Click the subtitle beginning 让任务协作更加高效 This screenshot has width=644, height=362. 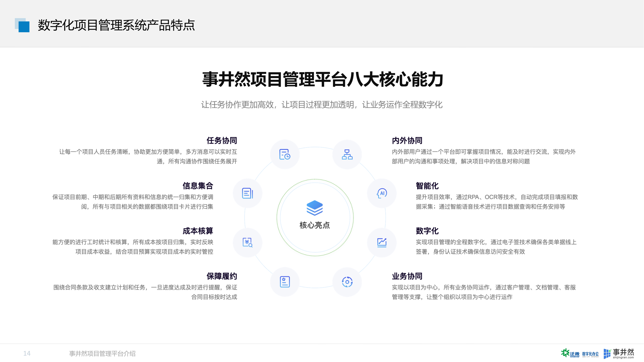point(322,105)
